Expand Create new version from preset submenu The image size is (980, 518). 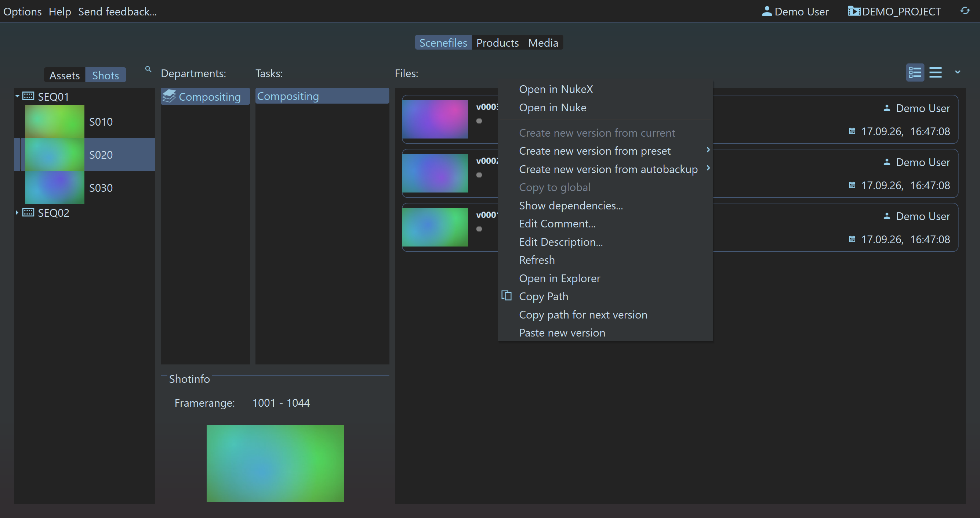click(708, 150)
